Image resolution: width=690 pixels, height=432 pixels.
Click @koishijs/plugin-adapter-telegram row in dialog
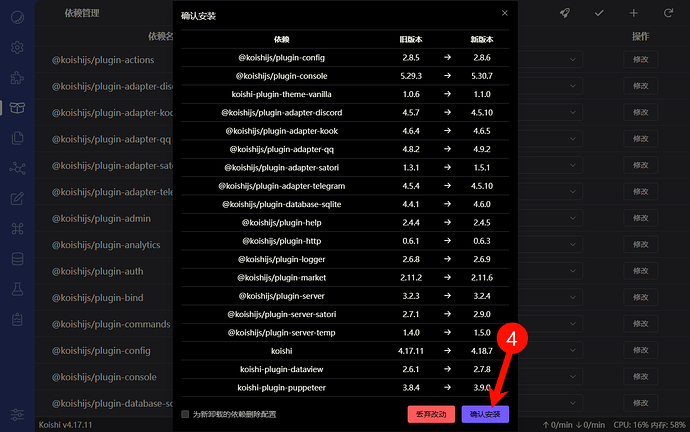(x=345, y=186)
